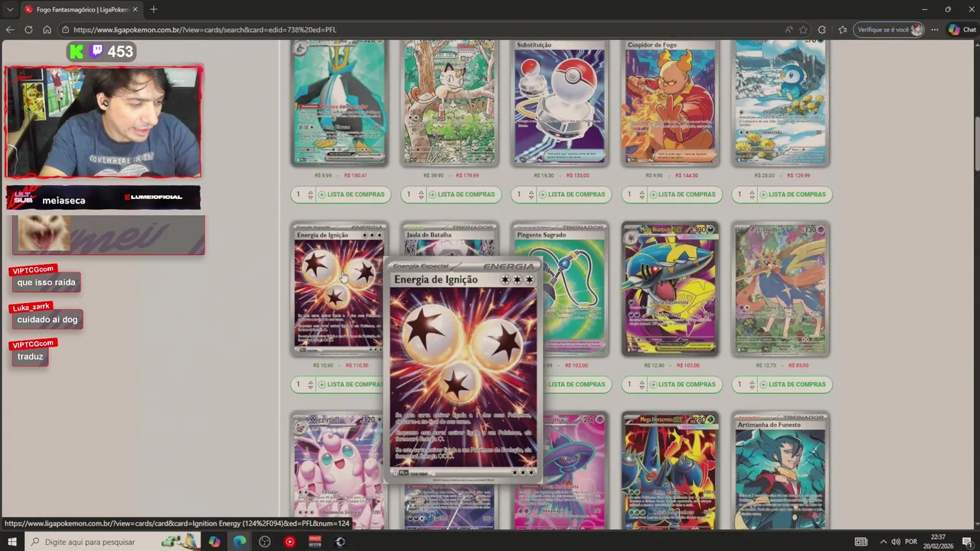Add this page to favorites star
980x551 pixels.
click(803, 30)
